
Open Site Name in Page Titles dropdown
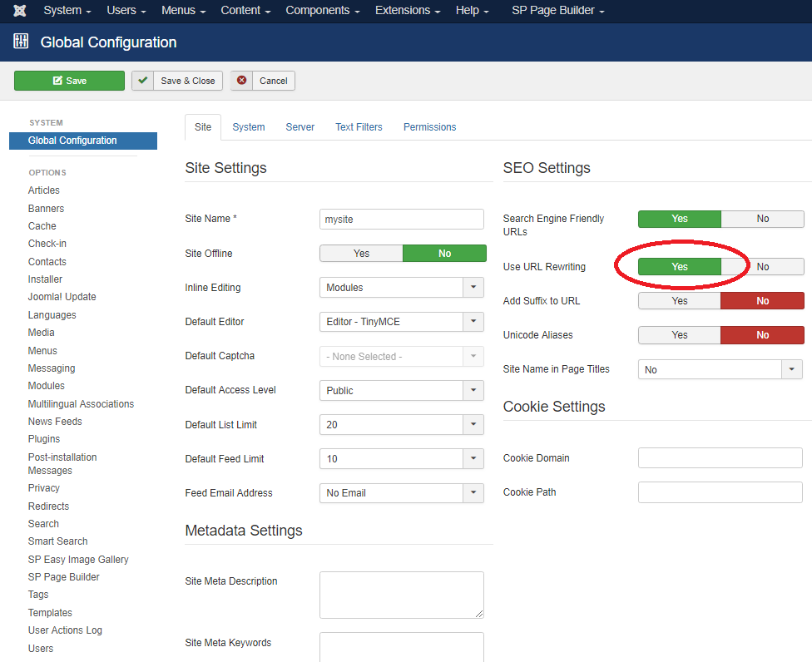click(x=720, y=369)
